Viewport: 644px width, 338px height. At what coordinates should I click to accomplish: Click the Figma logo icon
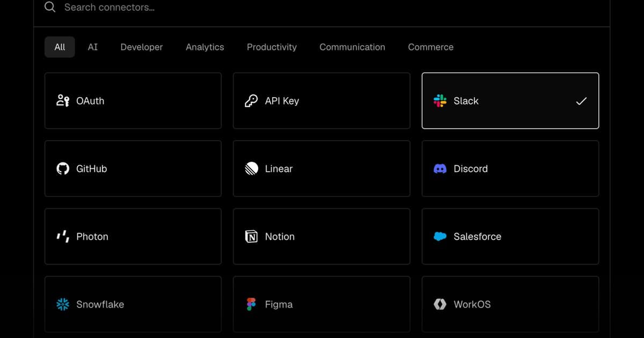pyautogui.click(x=251, y=304)
